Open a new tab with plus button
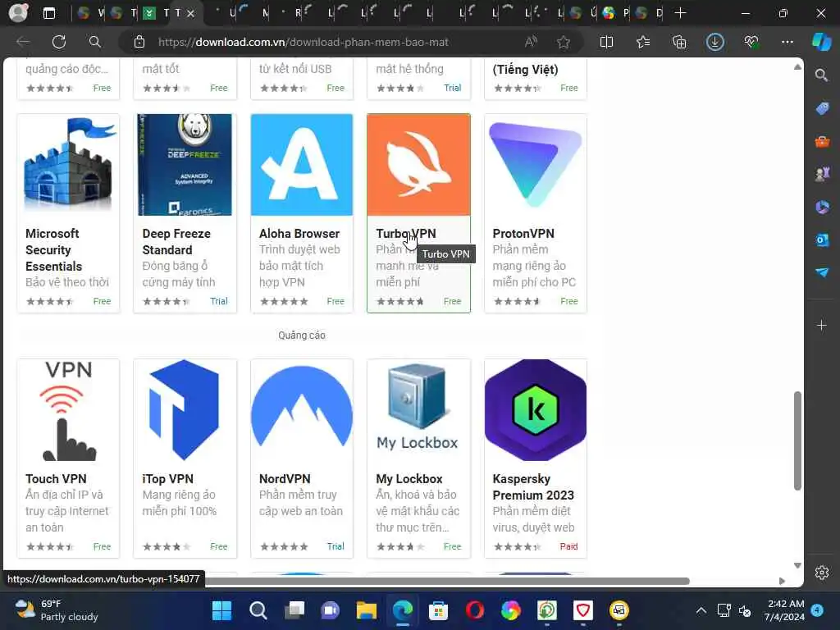 (680, 13)
